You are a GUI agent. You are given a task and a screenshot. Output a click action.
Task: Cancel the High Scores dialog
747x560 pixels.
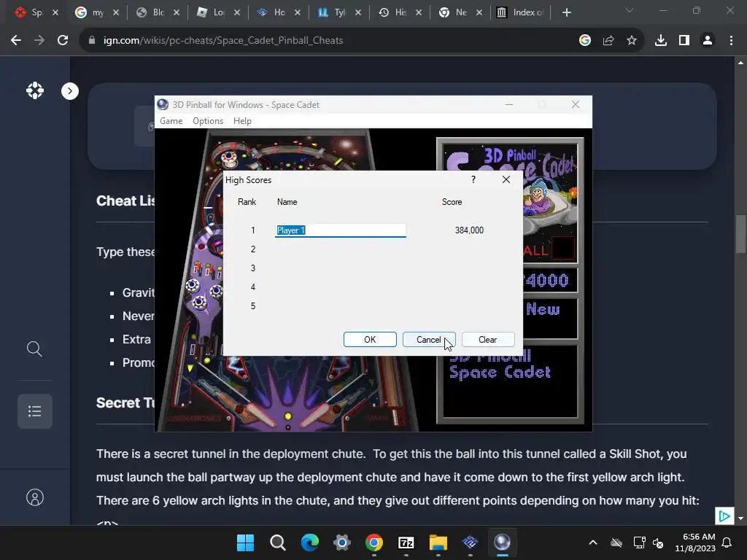click(x=429, y=340)
